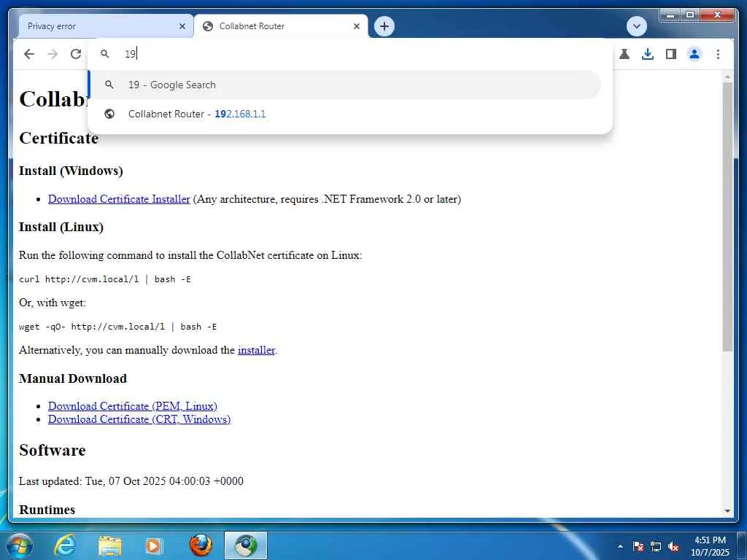Open the Chrome three-dot menu
Image resolution: width=747 pixels, height=560 pixels.
(x=718, y=54)
